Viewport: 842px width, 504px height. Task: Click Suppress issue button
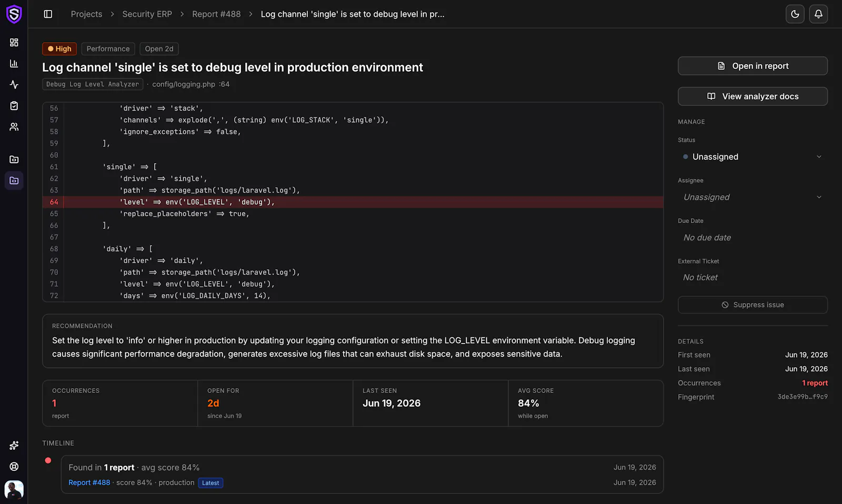click(753, 305)
